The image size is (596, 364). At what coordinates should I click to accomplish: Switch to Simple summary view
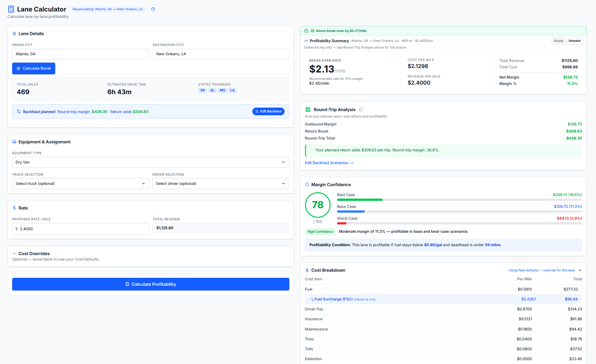[x=558, y=41]
